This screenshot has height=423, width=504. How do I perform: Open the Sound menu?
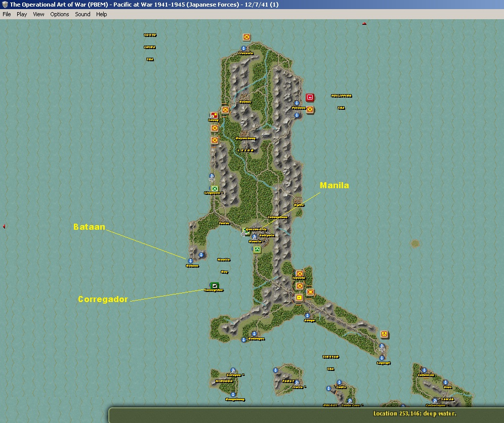[x=82, y=14]
